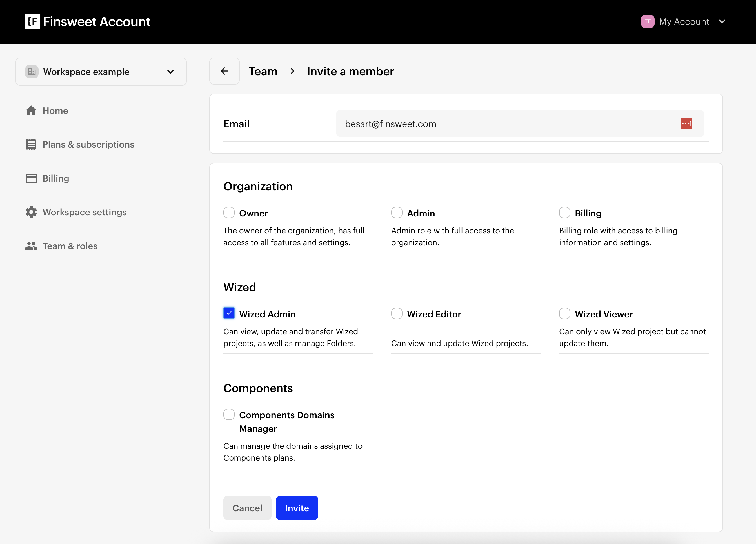Click the Components section heading
The width and height of the screenshot is (756, 544).
click(x=258, y=388)
